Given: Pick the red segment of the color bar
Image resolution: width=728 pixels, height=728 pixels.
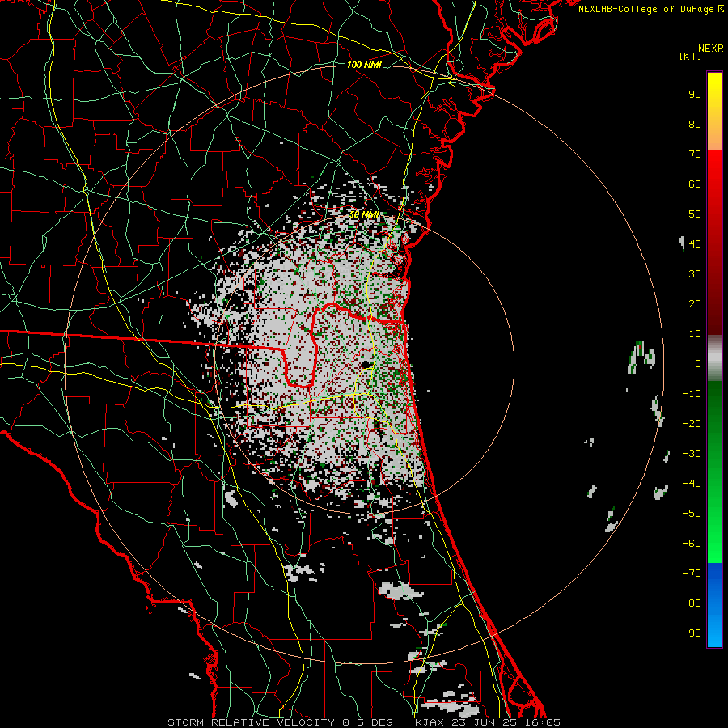Looking at the screenshot, I should [714, 243].
